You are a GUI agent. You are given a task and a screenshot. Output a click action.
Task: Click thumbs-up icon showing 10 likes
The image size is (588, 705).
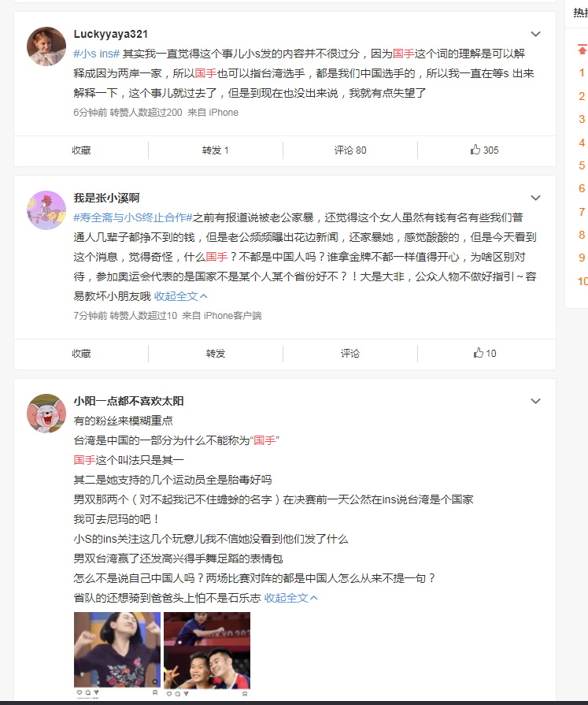click(x=478, y=353)
